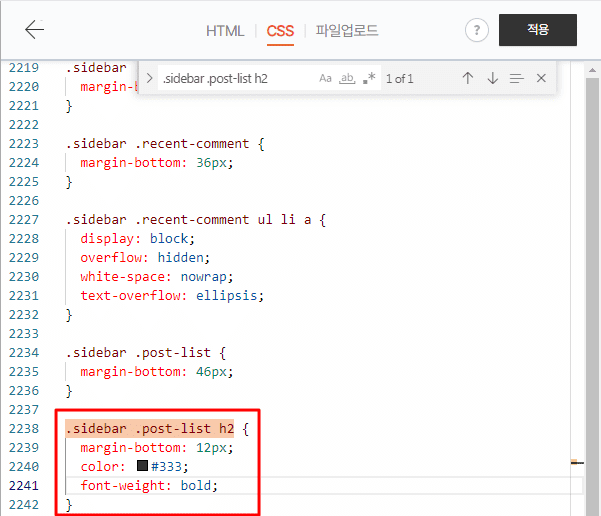Open the 파일업로드 tab
The width and height of the screenshot is (601, 516).
pyautogui.click(x=346, y=31)
